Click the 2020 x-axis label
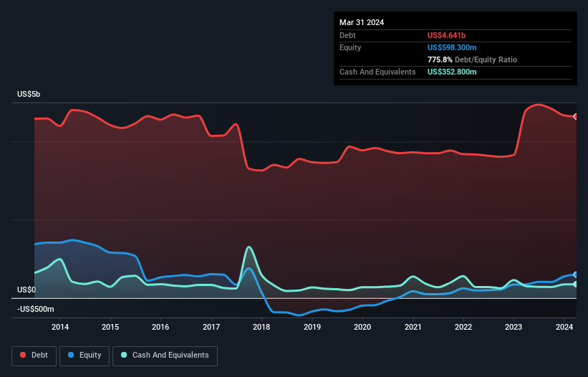The height and width of the screenshot is (377, 588). pyautogui.click(x=362, y=327)
